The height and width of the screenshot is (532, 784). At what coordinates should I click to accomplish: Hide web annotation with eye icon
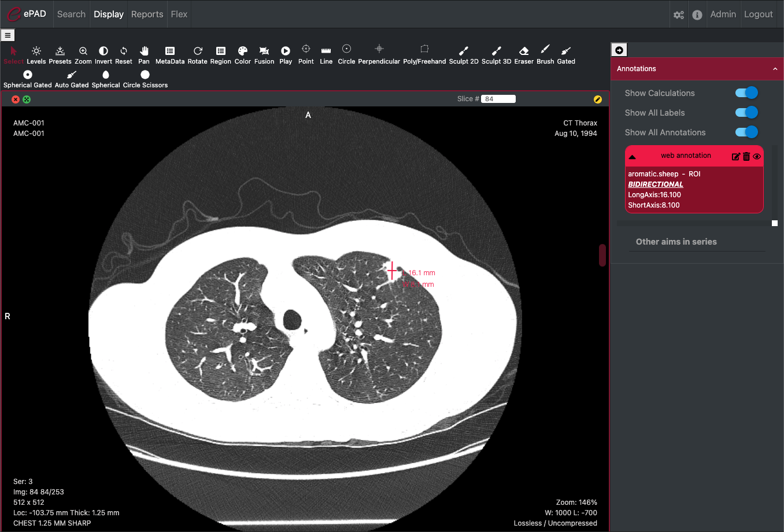pos(757,157)
